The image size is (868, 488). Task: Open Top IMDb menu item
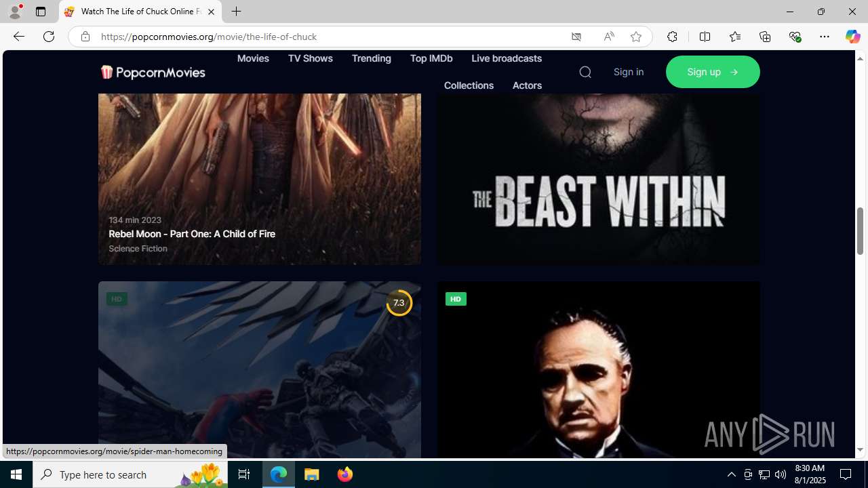pyautogui.click(x=431, y=58)
